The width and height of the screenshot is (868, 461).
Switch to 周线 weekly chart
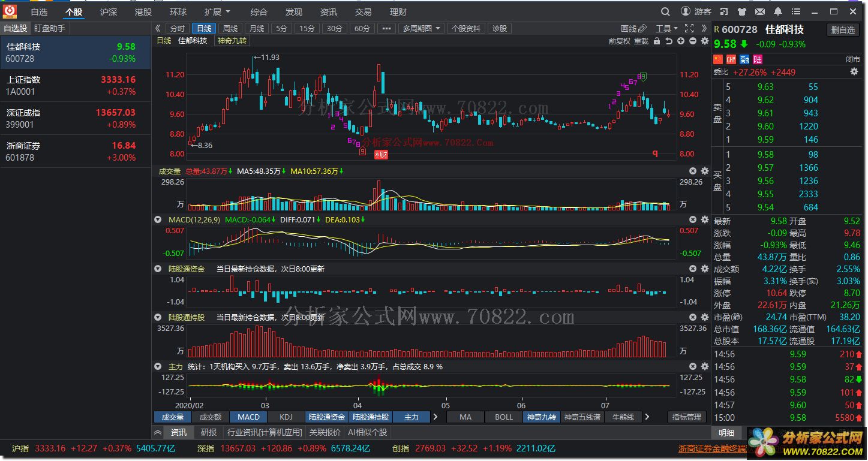230,28
